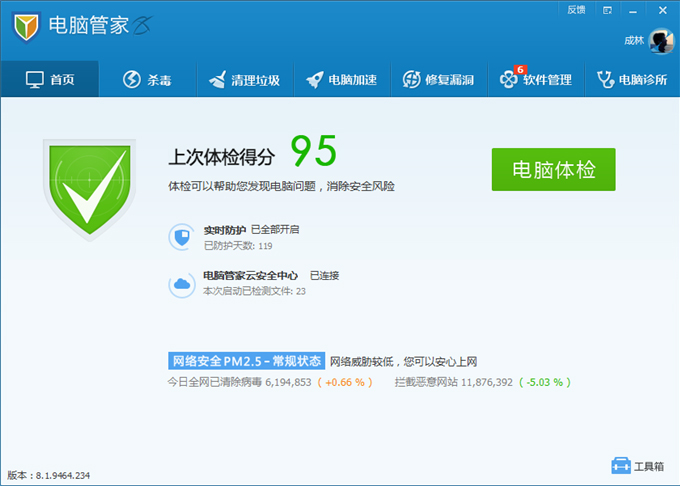Click the username 成林
Viewport: 680px width, 486px height.
[x=633, y=41]
